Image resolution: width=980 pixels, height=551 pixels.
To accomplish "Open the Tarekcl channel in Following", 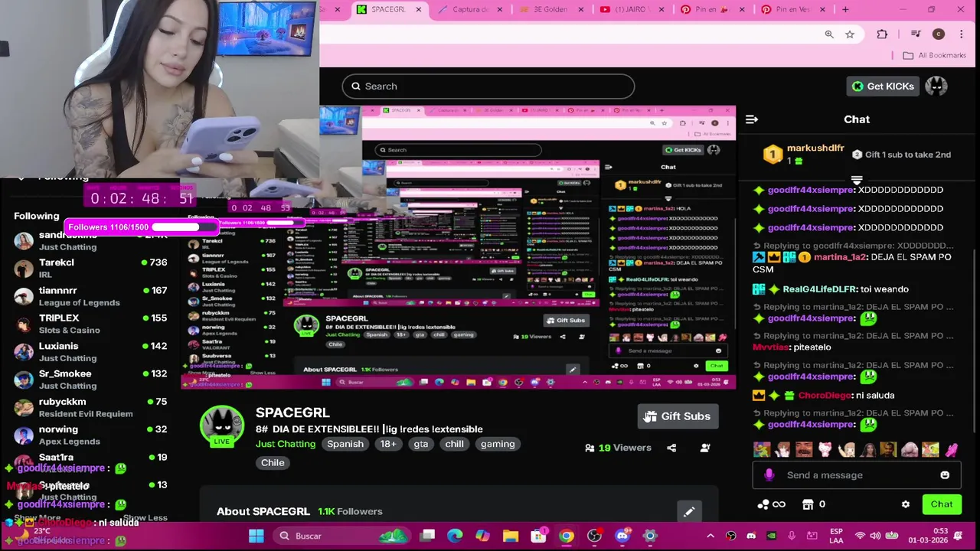I will 90,268.
